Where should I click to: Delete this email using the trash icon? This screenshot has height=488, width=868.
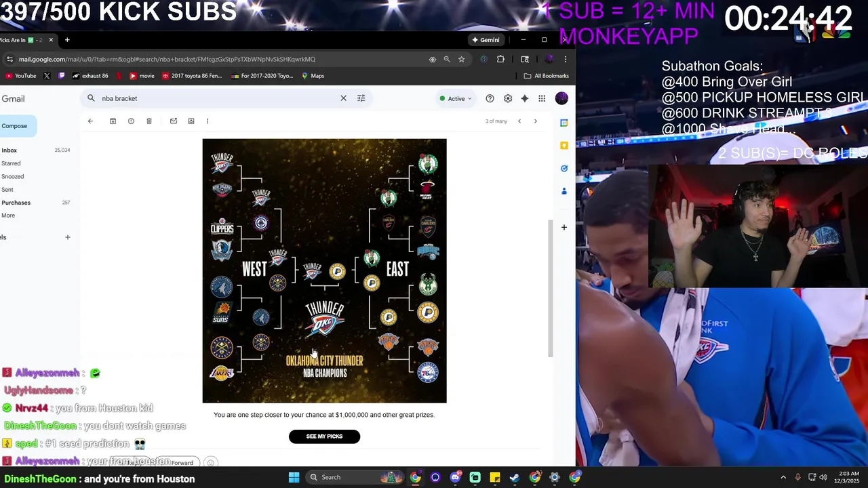pos(149,121)
